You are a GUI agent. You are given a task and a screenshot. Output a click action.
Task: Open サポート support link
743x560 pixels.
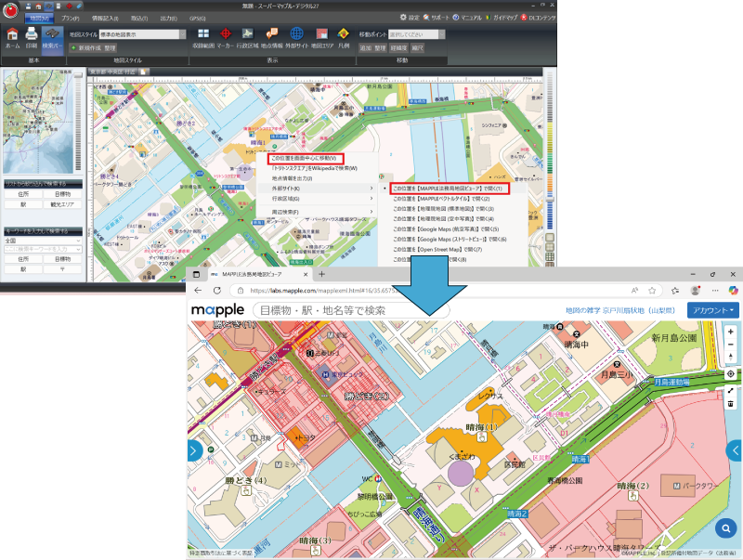437,17
